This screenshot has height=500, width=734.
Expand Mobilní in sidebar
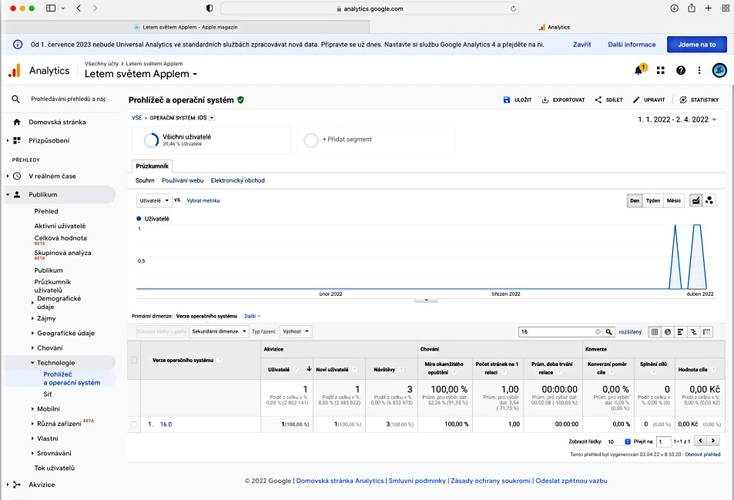(x=48, y=409)
